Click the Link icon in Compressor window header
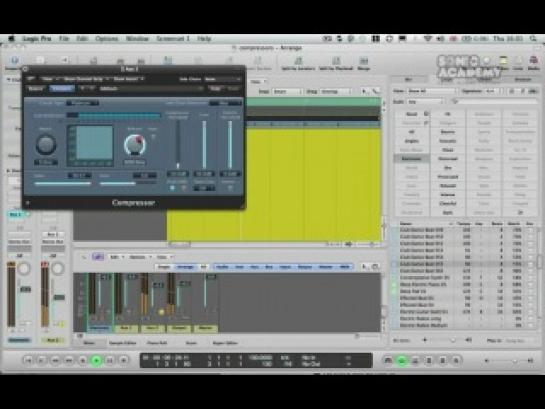Screen dimensions: 545x409 [x=31, y=79]
